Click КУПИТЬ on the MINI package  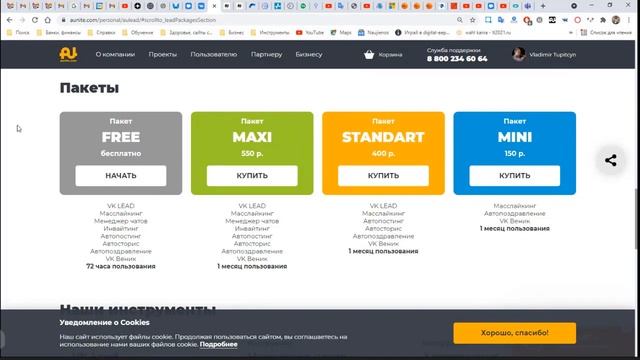tap(515, 176)
